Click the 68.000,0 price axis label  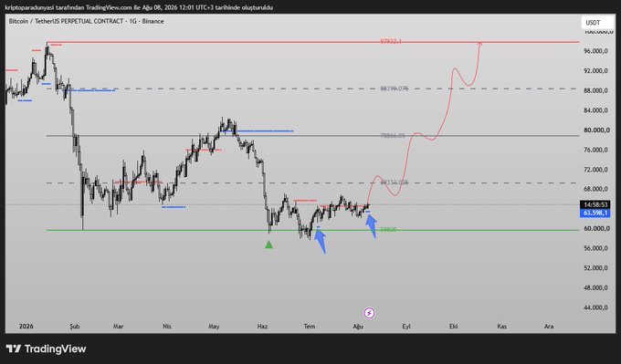coord(595,189)
